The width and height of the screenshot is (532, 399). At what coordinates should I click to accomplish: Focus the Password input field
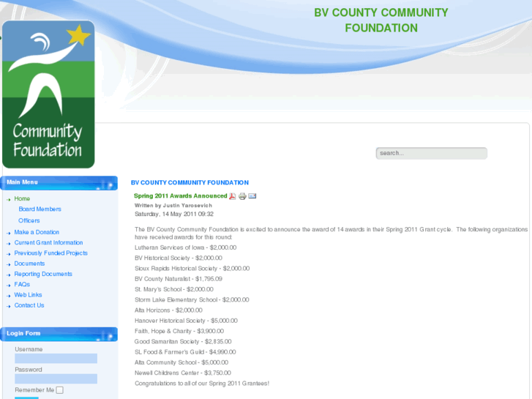(x=56, y=379)
